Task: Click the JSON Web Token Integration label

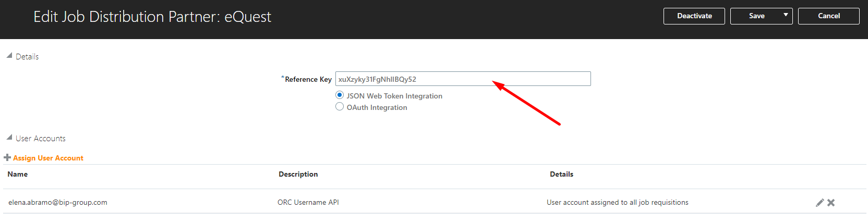Action: pyautogui.click(x=394, y=96)
